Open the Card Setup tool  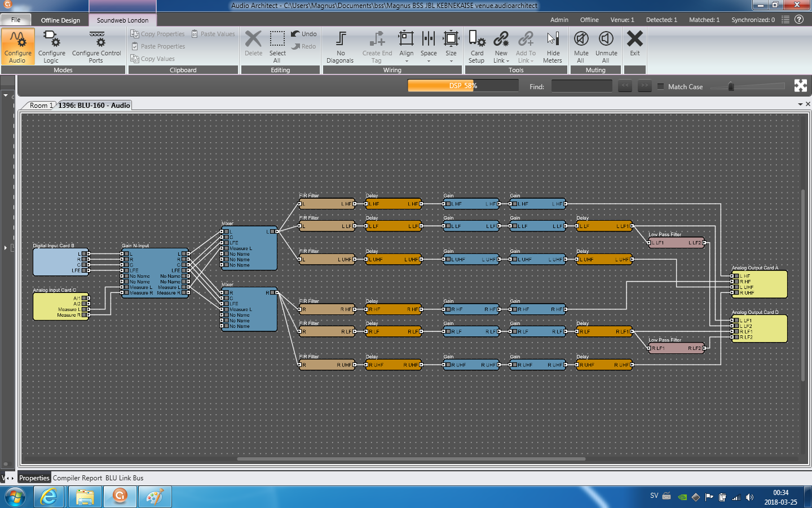coord(476,47)
